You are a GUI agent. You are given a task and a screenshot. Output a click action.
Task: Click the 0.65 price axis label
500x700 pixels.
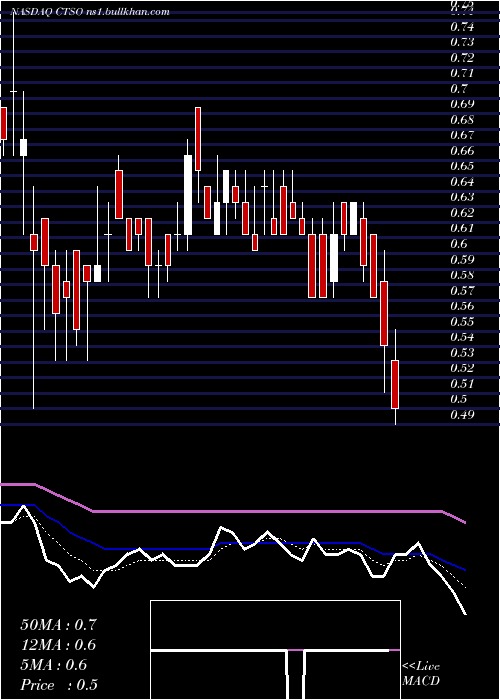[x=462, y=167]
